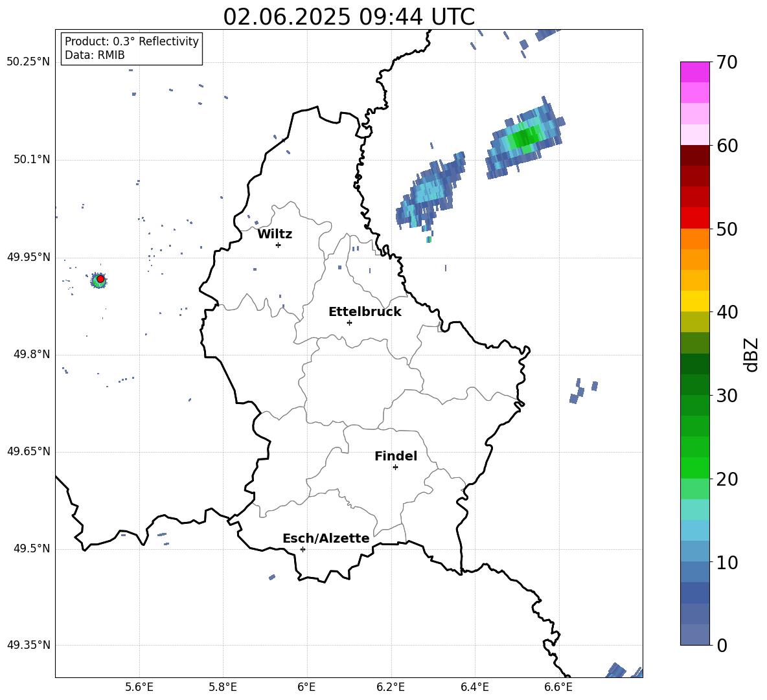Click the small echo patches near 6.65°E 49.75°N

583,390
